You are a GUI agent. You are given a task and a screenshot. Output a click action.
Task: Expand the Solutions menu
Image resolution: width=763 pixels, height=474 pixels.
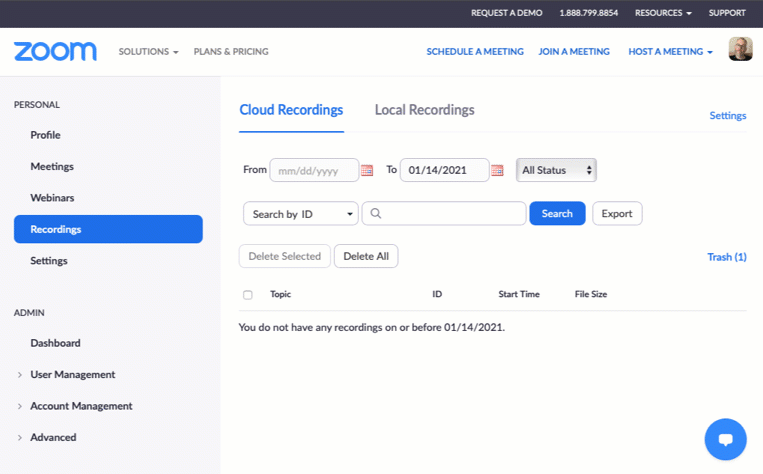[x=148, y=52]
